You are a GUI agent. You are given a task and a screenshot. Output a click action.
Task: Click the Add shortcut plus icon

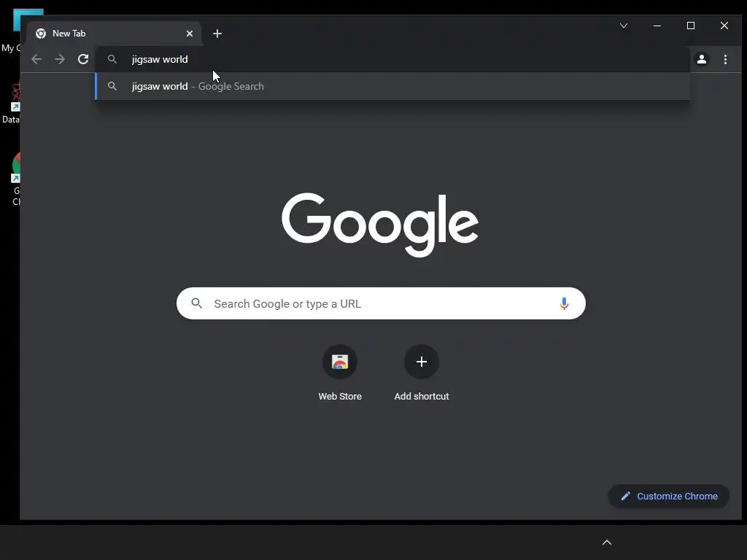tap(422, 362)
